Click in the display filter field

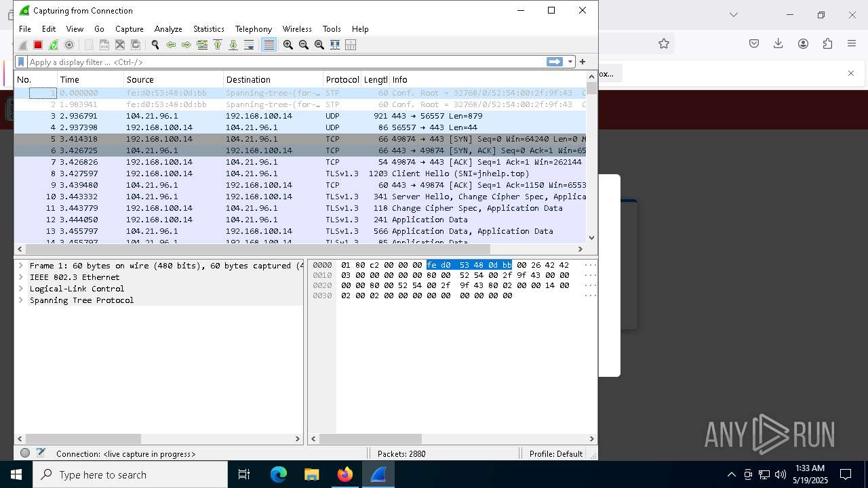pos(286,62)
